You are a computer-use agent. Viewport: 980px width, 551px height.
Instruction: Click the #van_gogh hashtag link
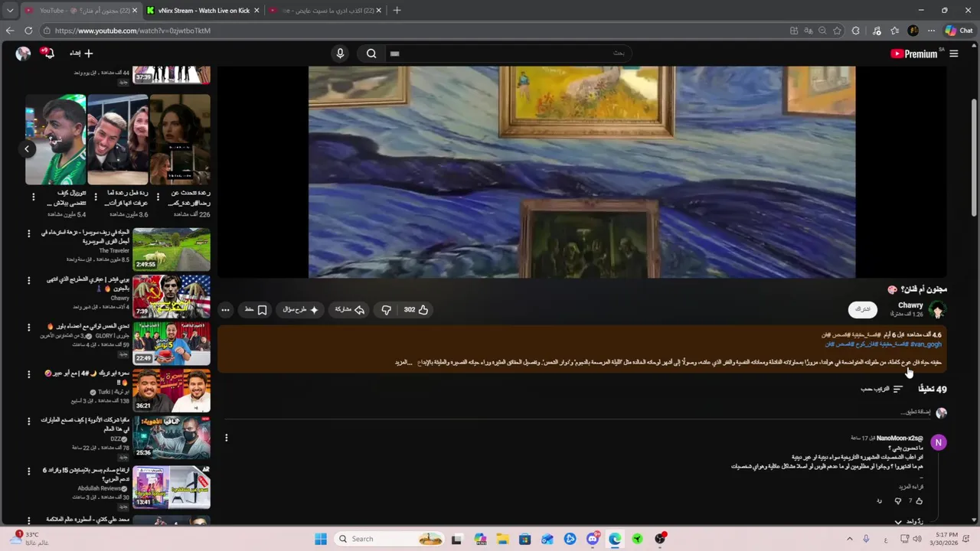pyautogui.click(x=926, y=344)
